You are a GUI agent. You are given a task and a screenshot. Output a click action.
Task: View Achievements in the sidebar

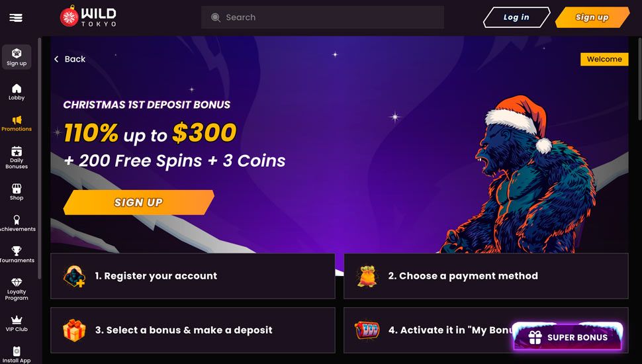click(x=17, y=223)
